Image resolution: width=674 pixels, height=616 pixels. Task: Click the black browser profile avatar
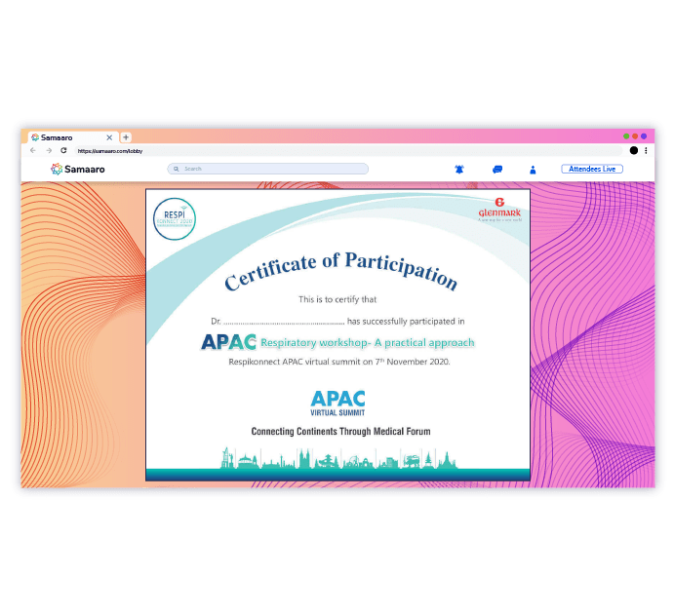point(634,151)
